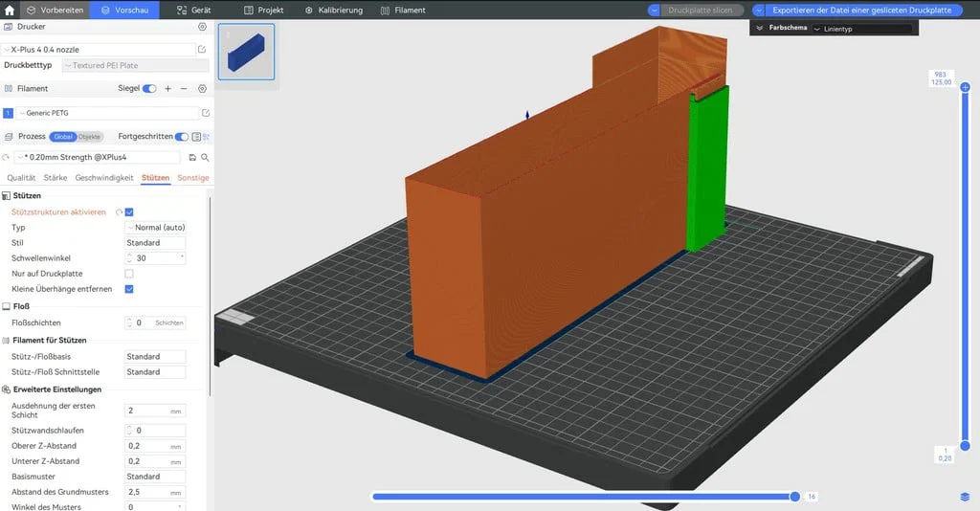Open the Stütz-/Floßbasis filament dropdown
The height and width of the screenshot is (511, 980).
pos(155,357)
